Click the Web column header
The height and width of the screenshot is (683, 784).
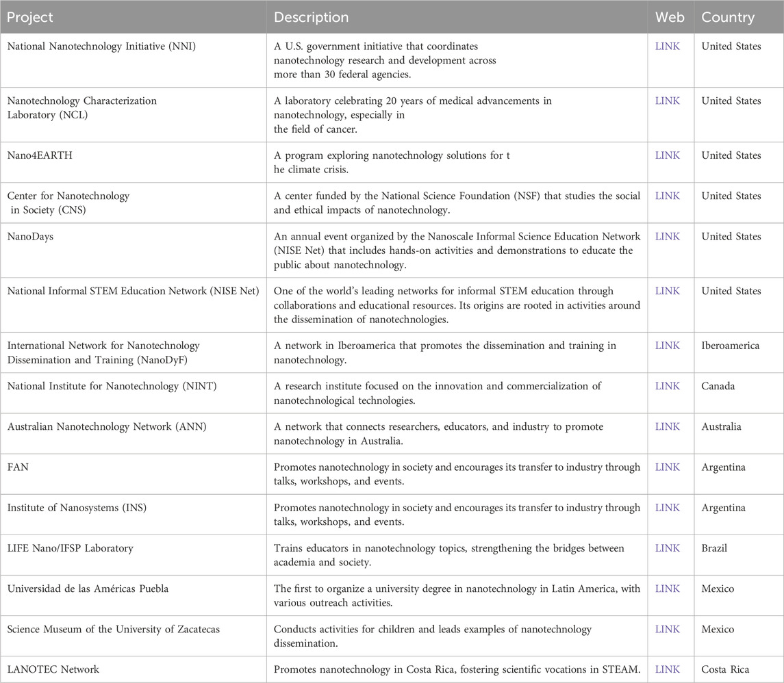pos(670,17)
